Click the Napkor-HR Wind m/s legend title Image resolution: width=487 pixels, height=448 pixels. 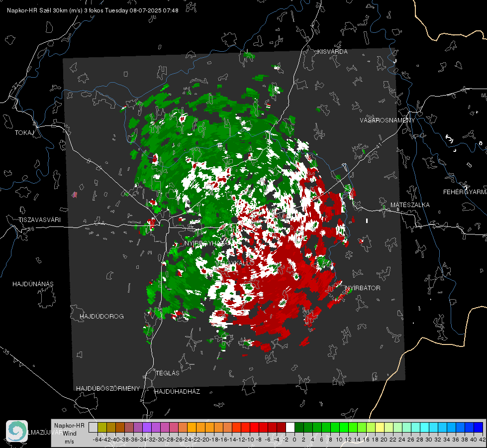[x=69, y=434]
